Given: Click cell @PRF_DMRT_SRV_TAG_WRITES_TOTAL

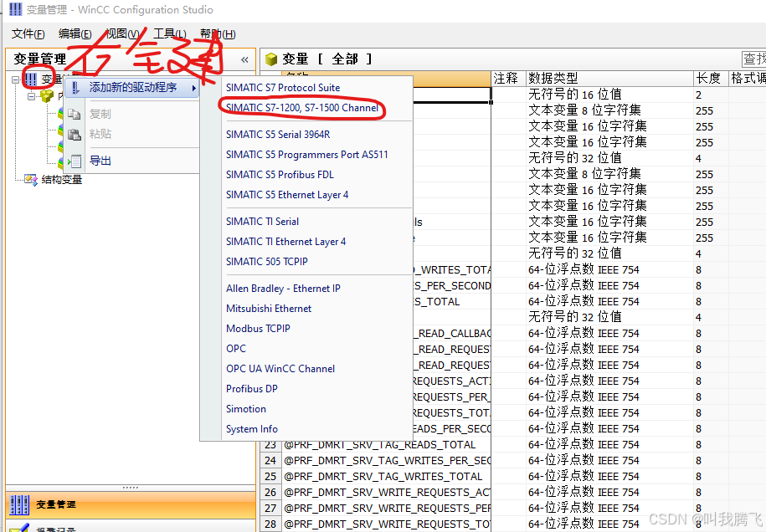Looking at the screenshot, I should [386, 476].
